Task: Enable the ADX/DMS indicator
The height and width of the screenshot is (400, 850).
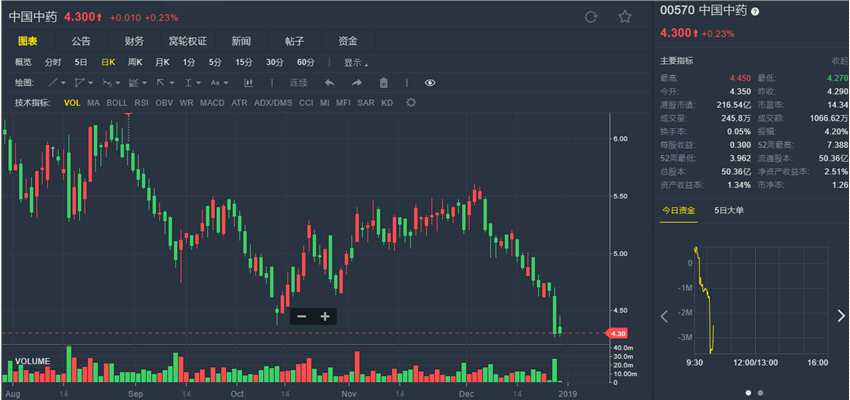Action: tap(273, 102)
